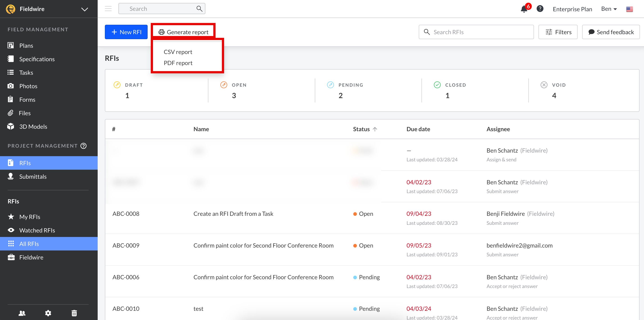Click the New RFI button
This screenshot has height=320, width=644.
126,32
